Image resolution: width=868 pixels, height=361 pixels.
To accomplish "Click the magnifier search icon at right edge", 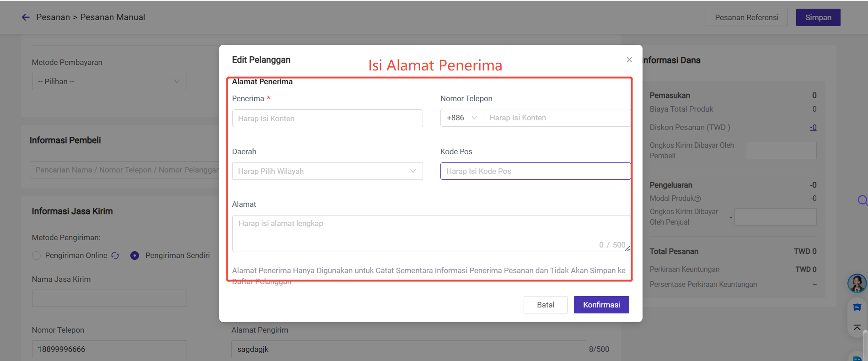I will (863, 200).
